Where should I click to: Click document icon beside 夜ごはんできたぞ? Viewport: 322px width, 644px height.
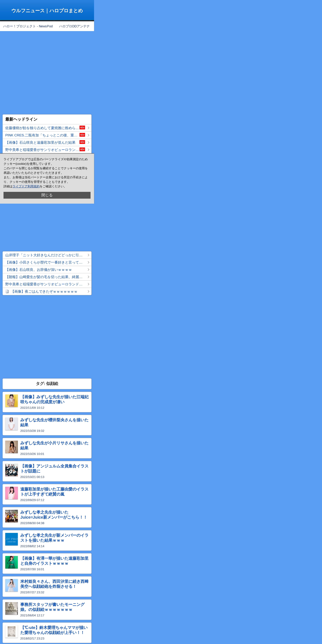point(7,291)
